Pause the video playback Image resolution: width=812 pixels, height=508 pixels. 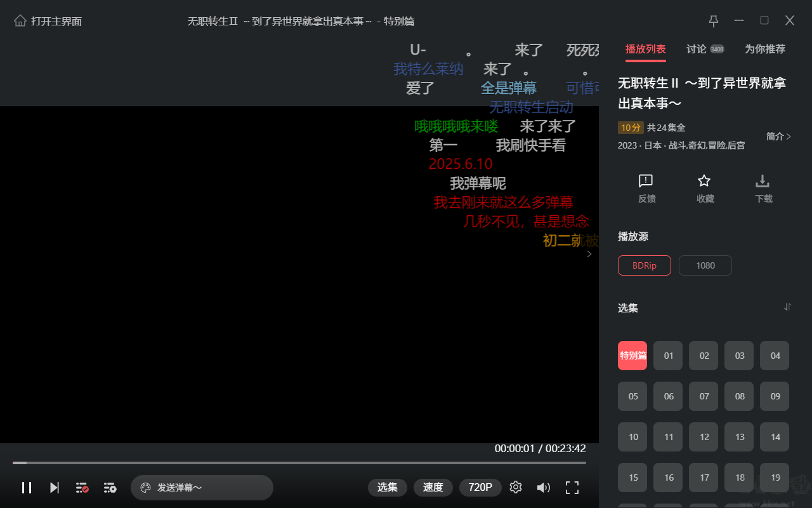click(27, 488)
